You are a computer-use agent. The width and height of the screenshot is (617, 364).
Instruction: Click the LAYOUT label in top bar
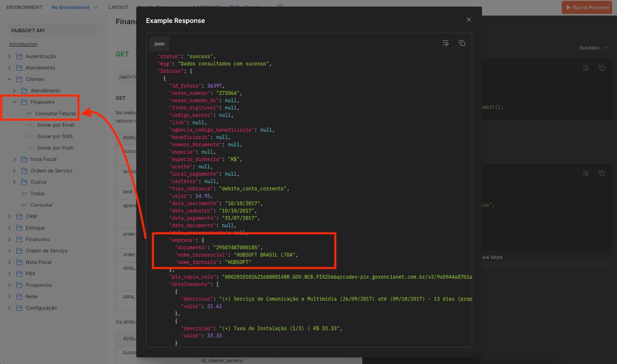pyautogui.click(x=118, y=7)
